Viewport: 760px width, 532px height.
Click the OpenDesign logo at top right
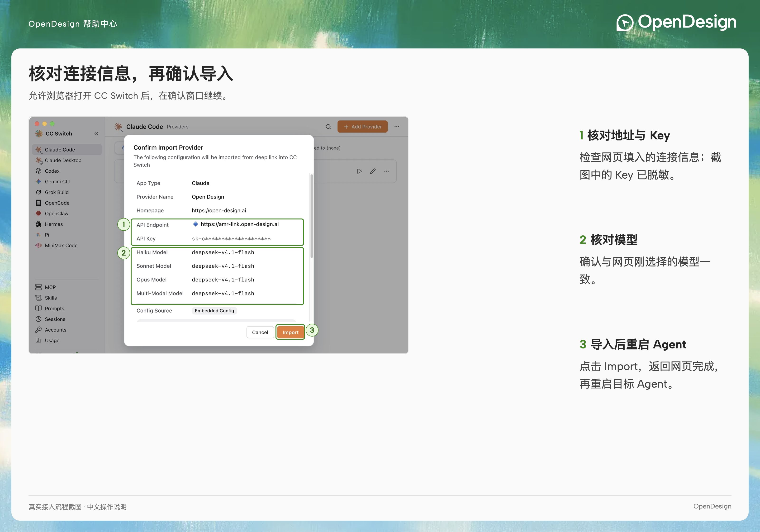point(676,23)
